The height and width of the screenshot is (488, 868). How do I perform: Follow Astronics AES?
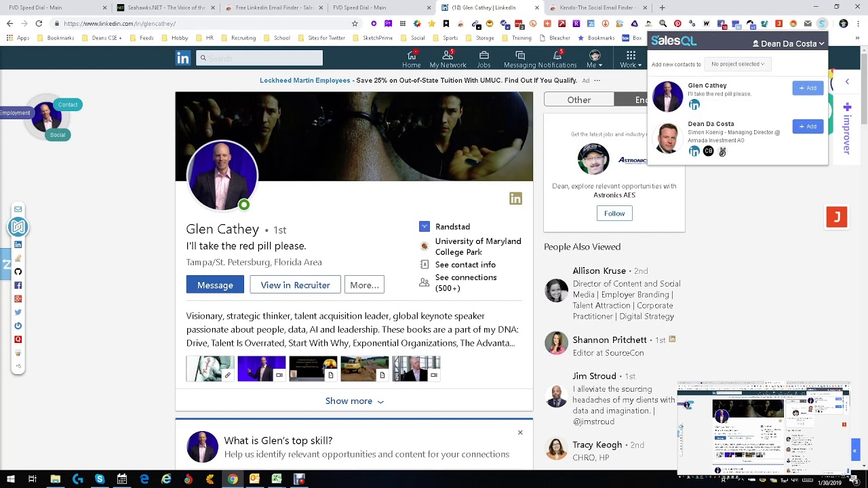coord(614,213)
